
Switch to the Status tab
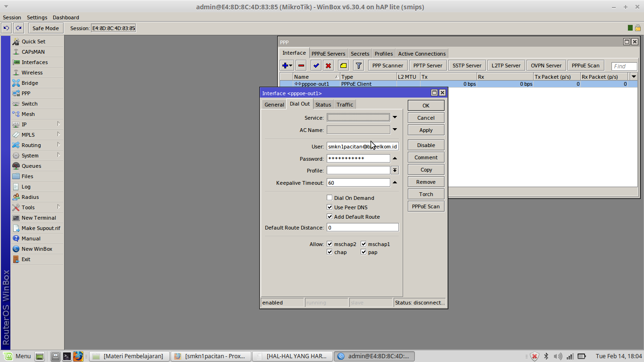tap(323, 105)
